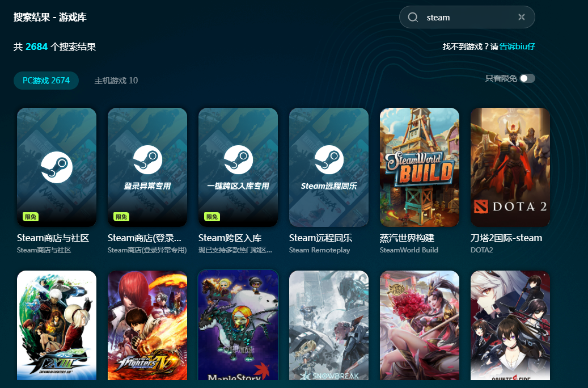
Task: Open the Steam远程同乐 card cover
Action: (329, 167)
